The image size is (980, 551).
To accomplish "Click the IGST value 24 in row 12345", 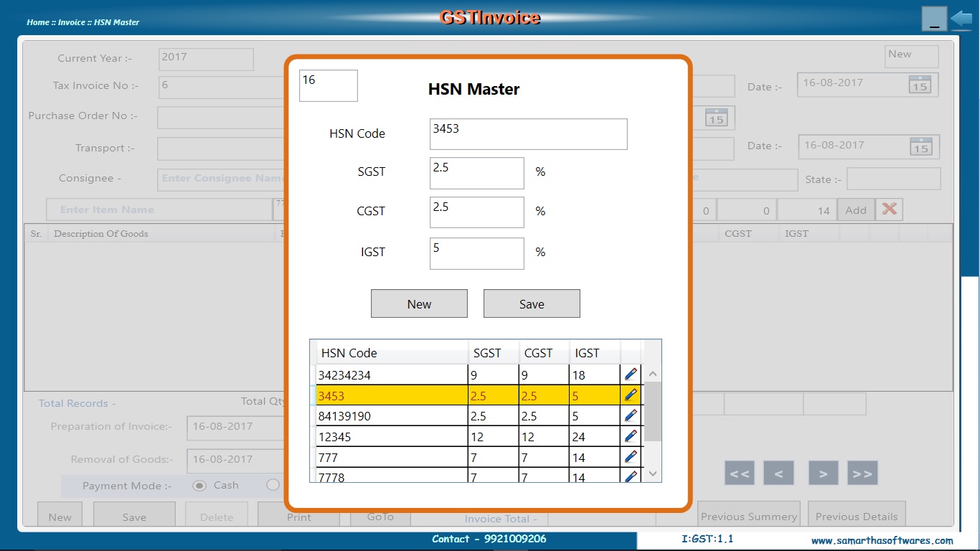I will click(x=595, y=437).
